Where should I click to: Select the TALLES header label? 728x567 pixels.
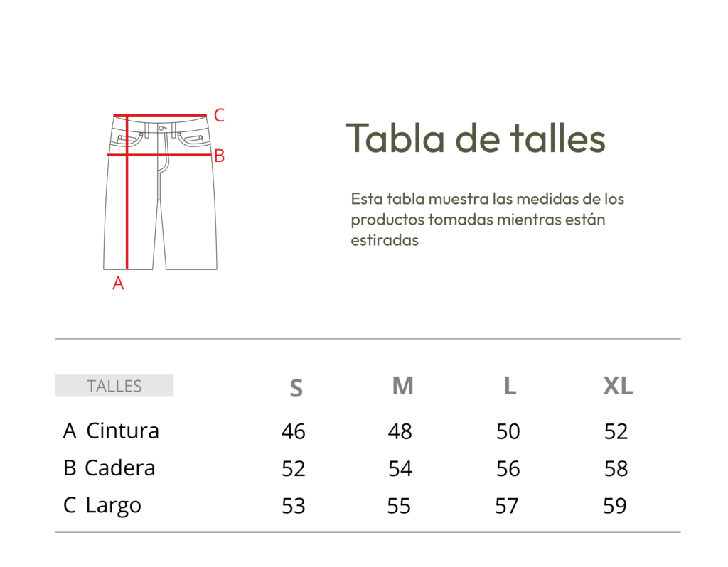point(114,386)
